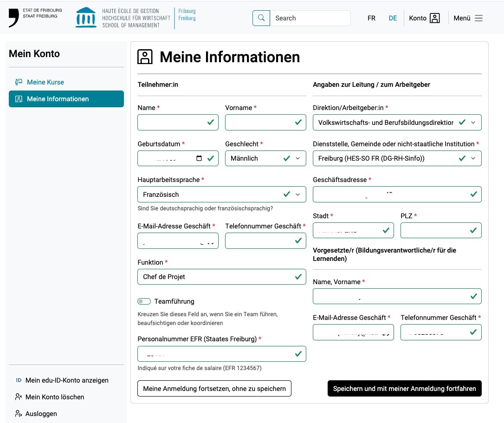This screenshot has height=423, width=504.
Task: Open the Dienststelle, Gemeinde dropdown
Action: pyautogui.click(x=473, y=158)
